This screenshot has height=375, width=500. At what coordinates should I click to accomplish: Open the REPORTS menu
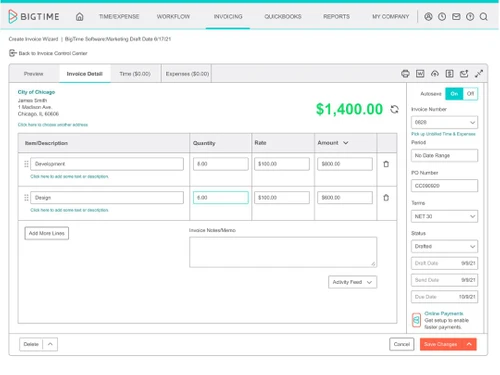336,16
